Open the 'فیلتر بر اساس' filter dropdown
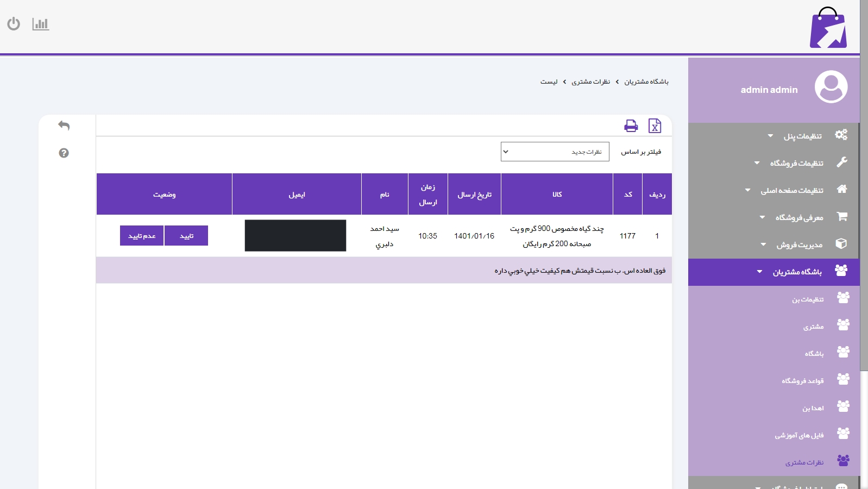This screenshot has height=489, width=868. click(x=555, y=152)
